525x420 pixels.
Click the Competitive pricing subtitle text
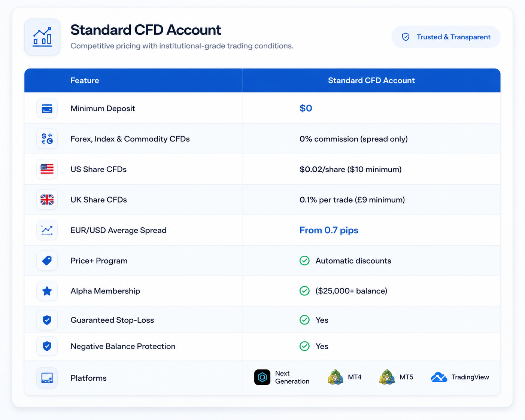182,46
